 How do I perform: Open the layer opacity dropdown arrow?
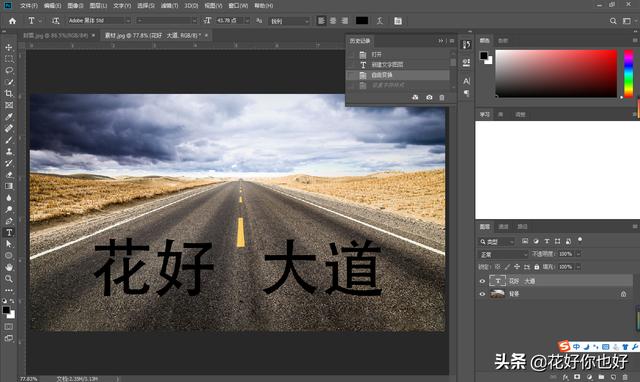[578, 254]
